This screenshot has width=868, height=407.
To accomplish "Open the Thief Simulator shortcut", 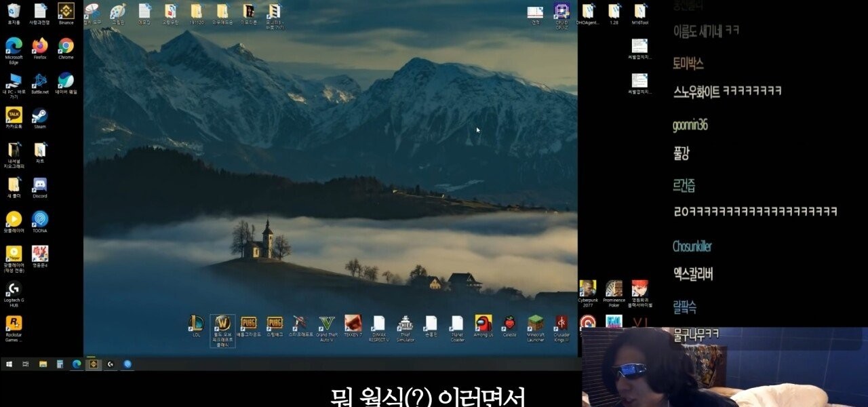I will (406, 324).
